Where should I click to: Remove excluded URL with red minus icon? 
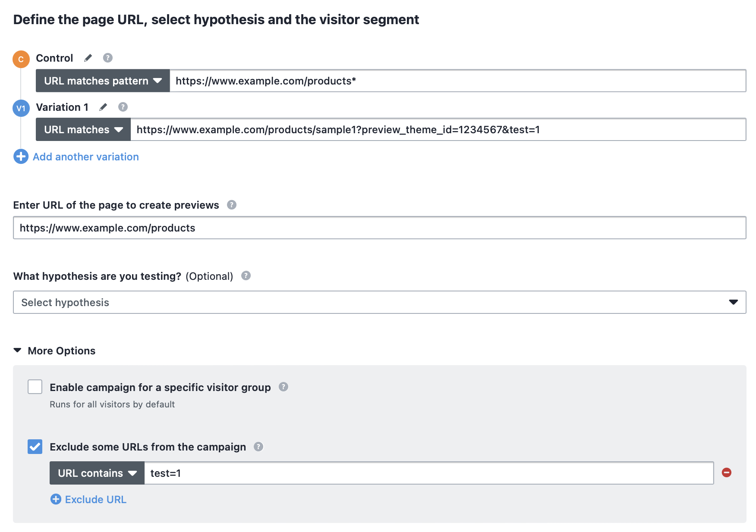click(727, 473)
